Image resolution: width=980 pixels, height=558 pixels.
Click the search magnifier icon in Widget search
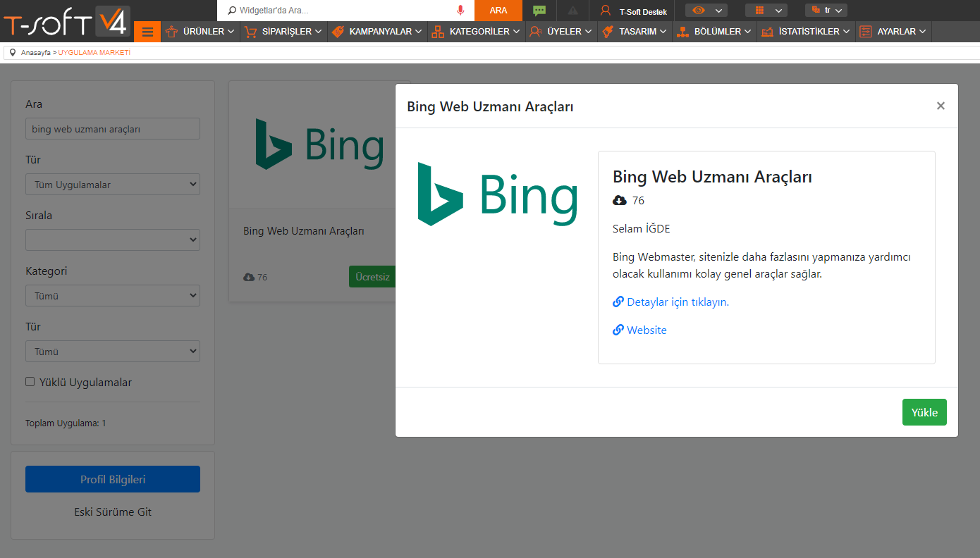click(232, 11)
